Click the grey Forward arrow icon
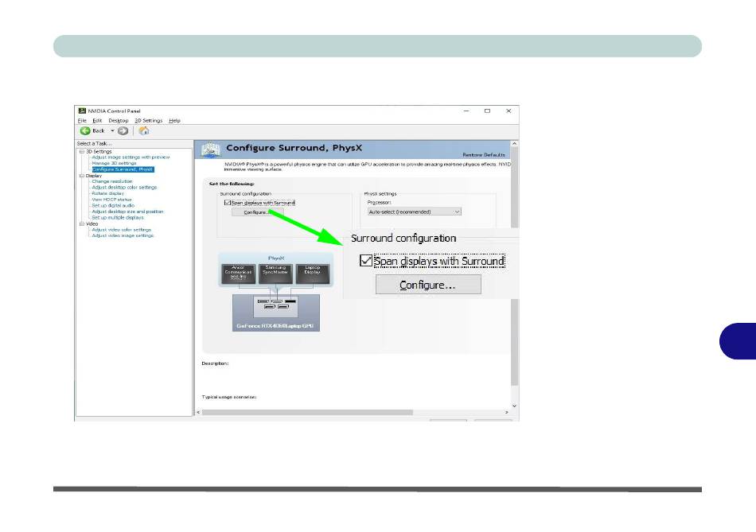Viewport: 756px width, 532px height. point(123,130)
